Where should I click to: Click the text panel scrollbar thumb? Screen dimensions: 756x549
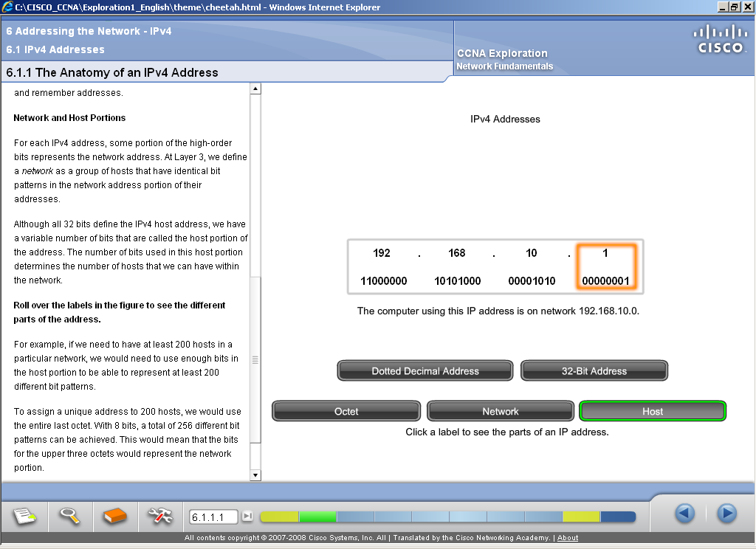[x=255, y=359]
